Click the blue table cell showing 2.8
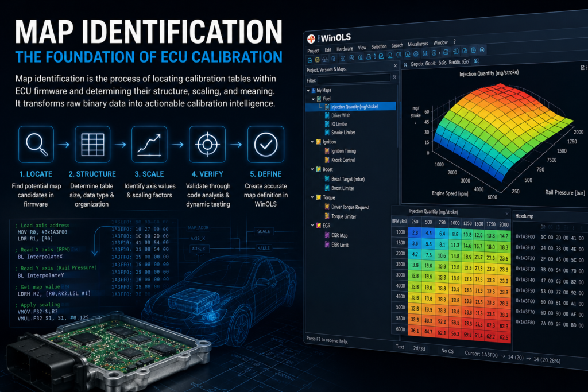The width and height of the screenshot is (588, 392). tap(415, 232)
